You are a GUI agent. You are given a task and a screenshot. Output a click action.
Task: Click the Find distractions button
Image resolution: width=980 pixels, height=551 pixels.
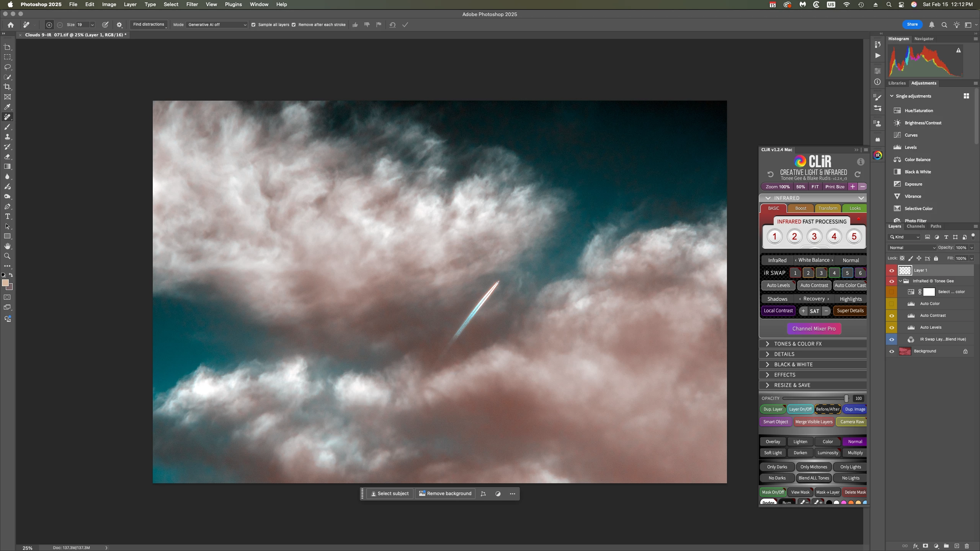tap(149, 24)
